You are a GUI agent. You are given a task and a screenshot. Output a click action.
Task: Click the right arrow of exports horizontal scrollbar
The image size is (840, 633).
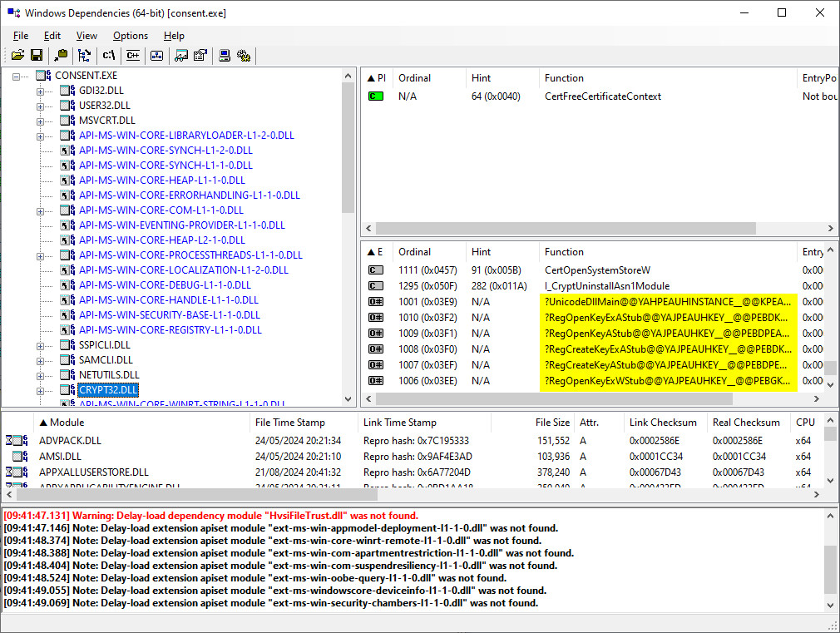coord(816,398)
